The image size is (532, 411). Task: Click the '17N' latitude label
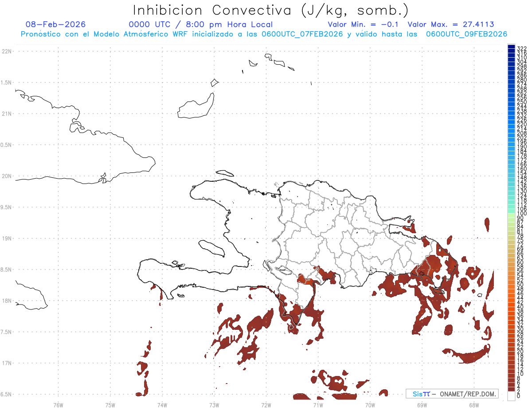[x=6, y=363]
